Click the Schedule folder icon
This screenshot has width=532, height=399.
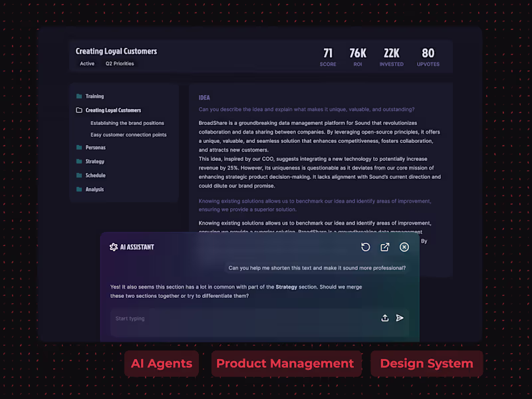point(79,175)
